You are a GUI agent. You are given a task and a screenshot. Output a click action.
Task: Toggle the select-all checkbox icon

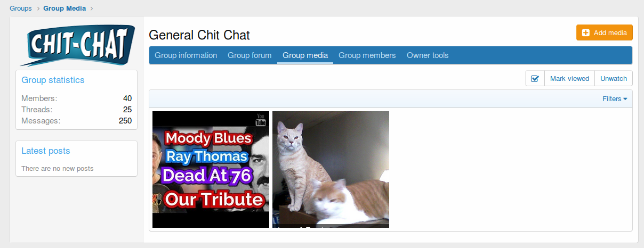pos(535,78)
